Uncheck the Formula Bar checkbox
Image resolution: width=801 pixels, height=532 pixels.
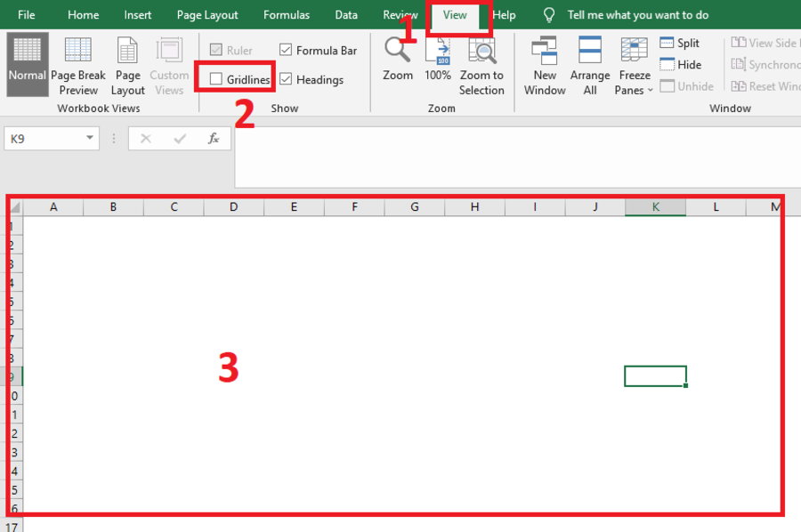(x=286, y=50)
